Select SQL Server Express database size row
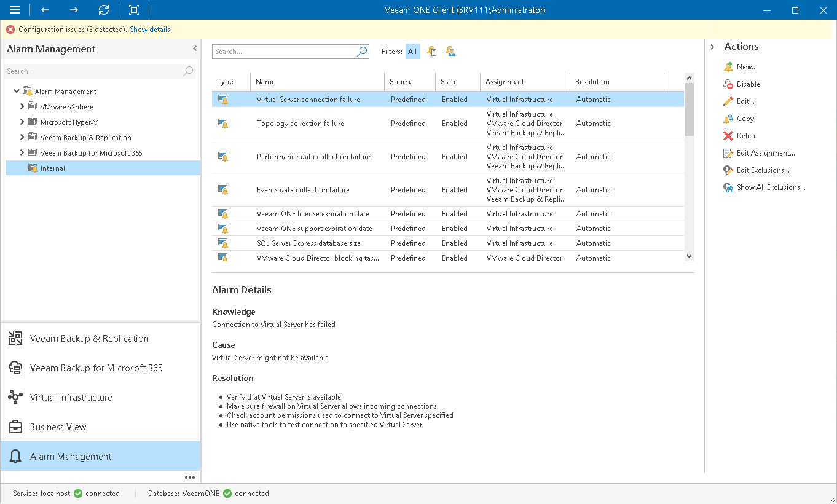Viewport: 837px width, 504px height. 448,243
